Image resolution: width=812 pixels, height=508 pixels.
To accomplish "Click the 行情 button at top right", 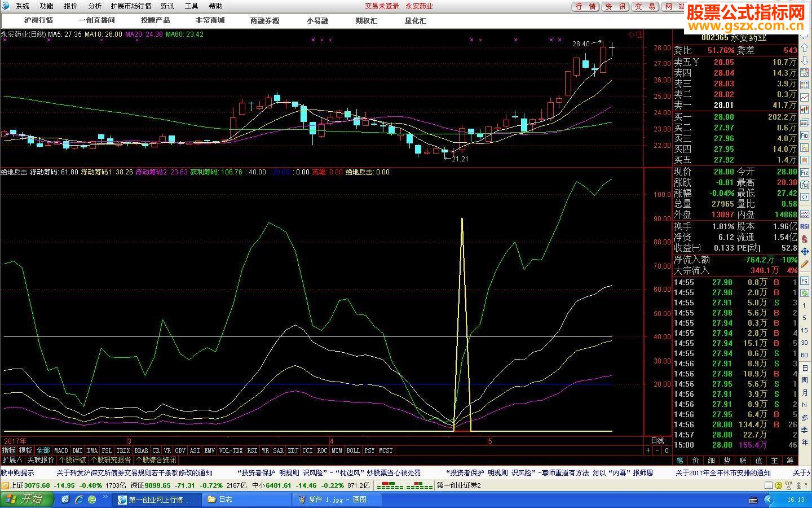I will 586,6.
